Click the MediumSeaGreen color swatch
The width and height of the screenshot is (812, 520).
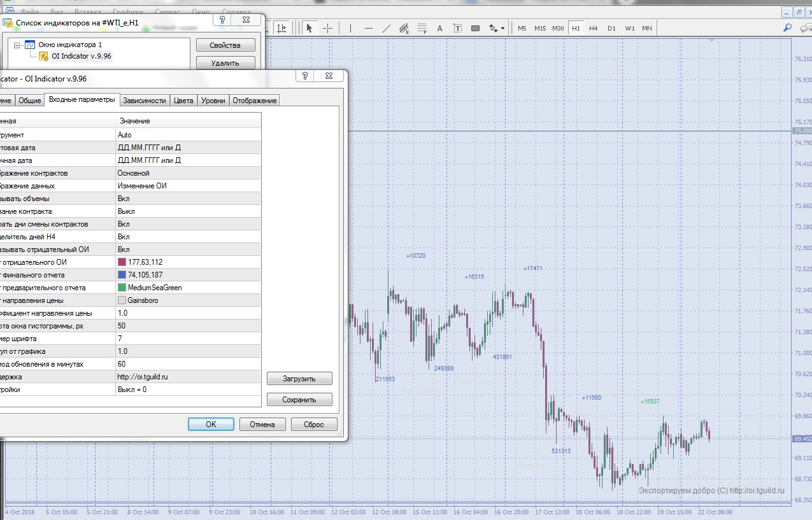click(122, 288)
